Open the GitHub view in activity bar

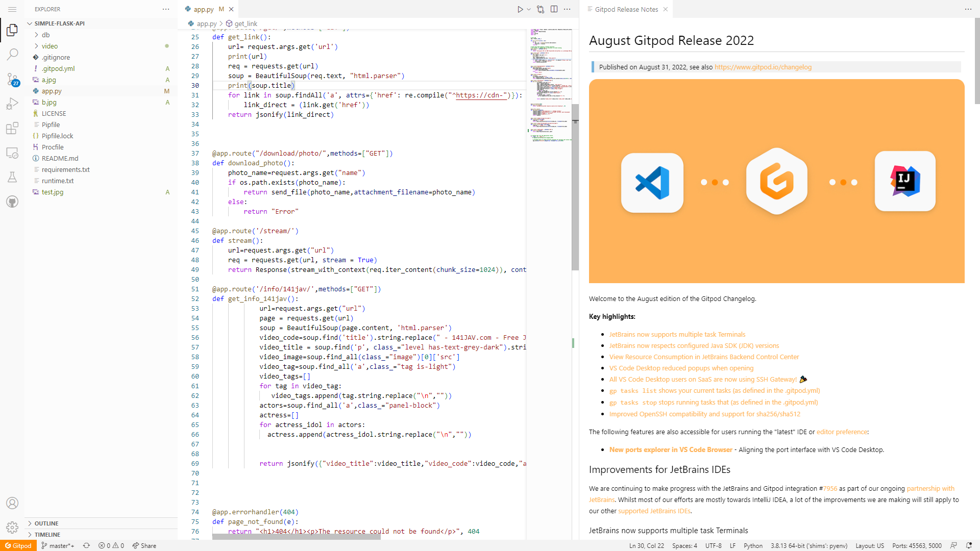12,202
